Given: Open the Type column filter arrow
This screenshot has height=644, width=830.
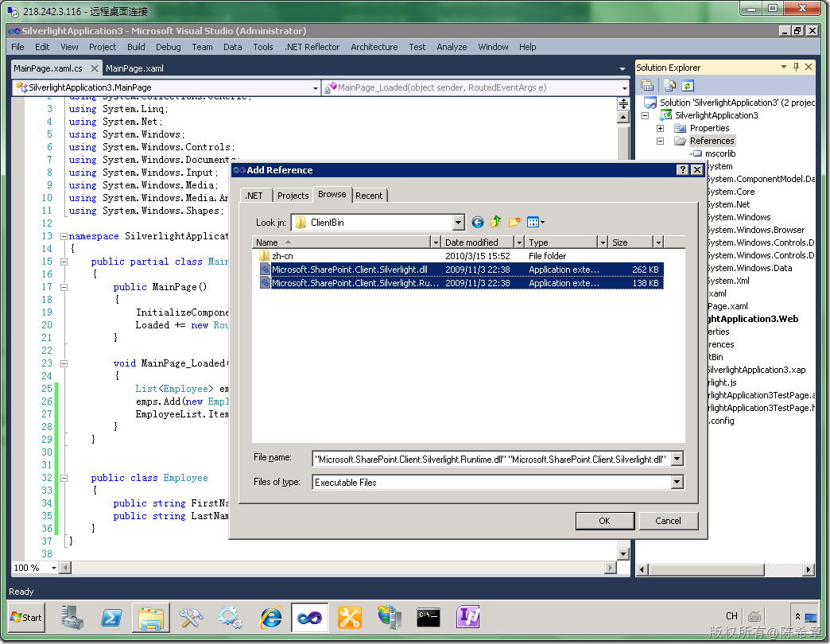Looking at the screenshot, I should point(603,242).
